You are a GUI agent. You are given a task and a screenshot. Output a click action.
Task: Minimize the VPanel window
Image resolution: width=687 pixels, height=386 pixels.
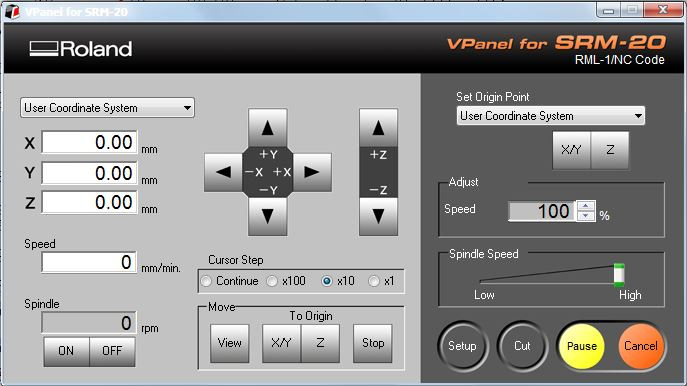[609, 11]
